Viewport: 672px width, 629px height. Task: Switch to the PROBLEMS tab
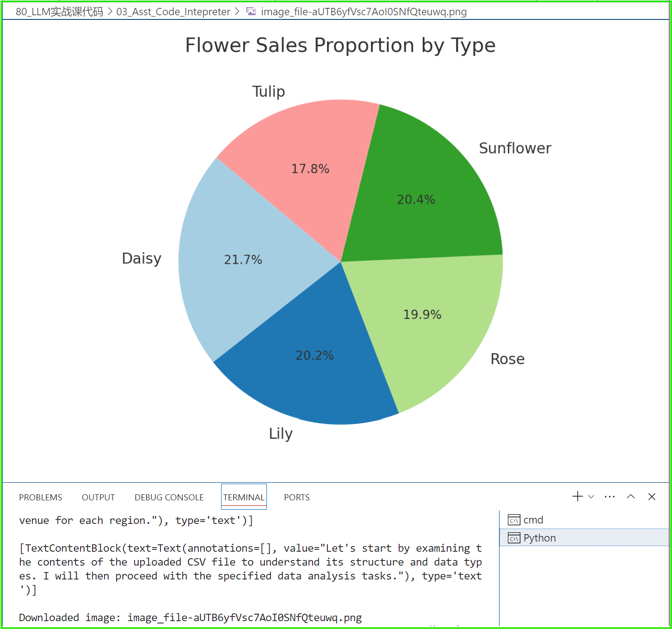pyautogui.click(x=40, y=497)
